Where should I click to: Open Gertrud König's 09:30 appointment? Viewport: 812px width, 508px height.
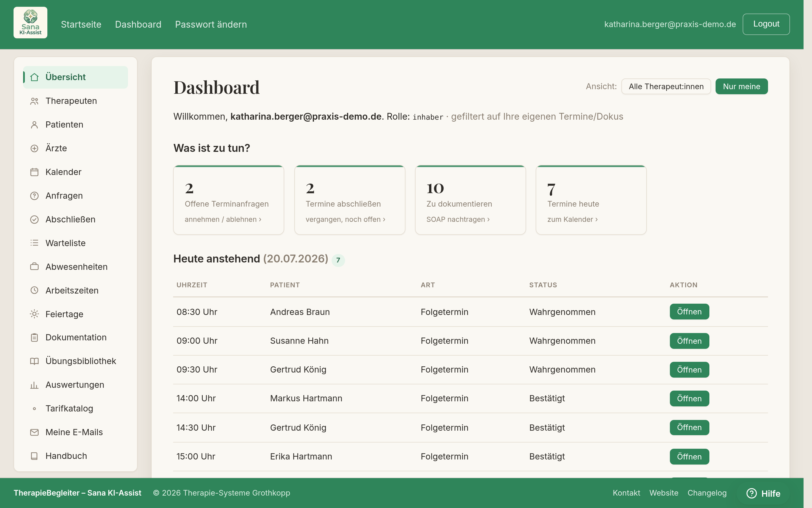pos(689,370)
